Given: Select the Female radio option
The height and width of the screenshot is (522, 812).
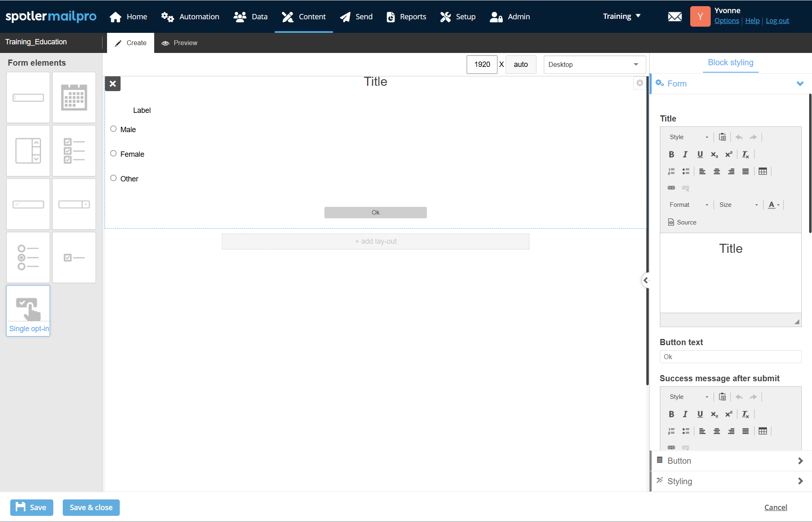Looking at the screenshot, I should point(114,153).
